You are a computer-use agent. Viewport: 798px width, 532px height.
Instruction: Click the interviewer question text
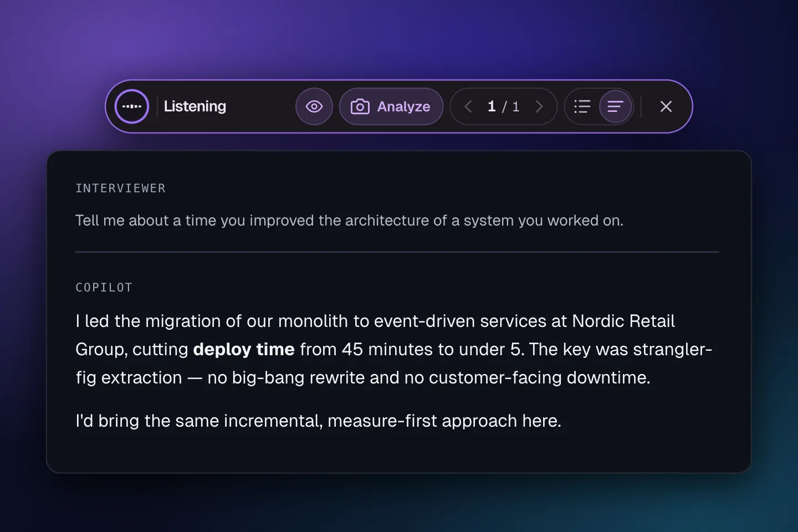pyautogui.click(x=350, y=221)
